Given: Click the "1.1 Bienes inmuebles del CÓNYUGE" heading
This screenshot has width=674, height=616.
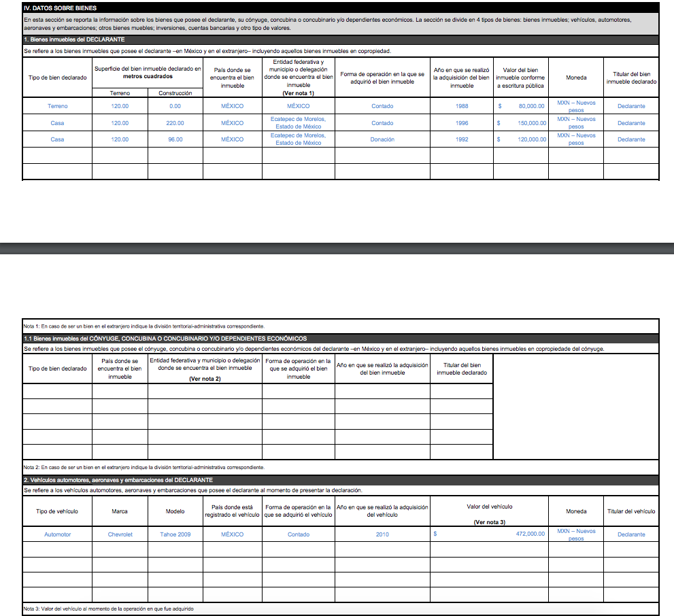Looking at the screenshot, I should (165, 339).
